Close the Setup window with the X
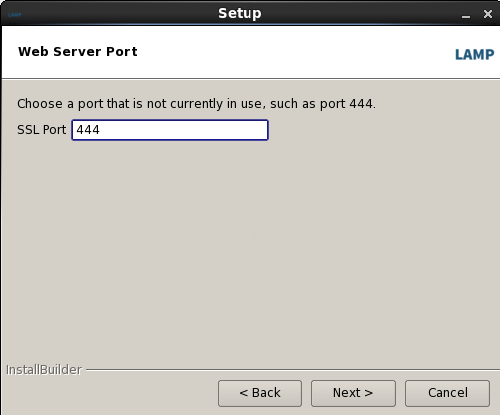 point(488,14)
